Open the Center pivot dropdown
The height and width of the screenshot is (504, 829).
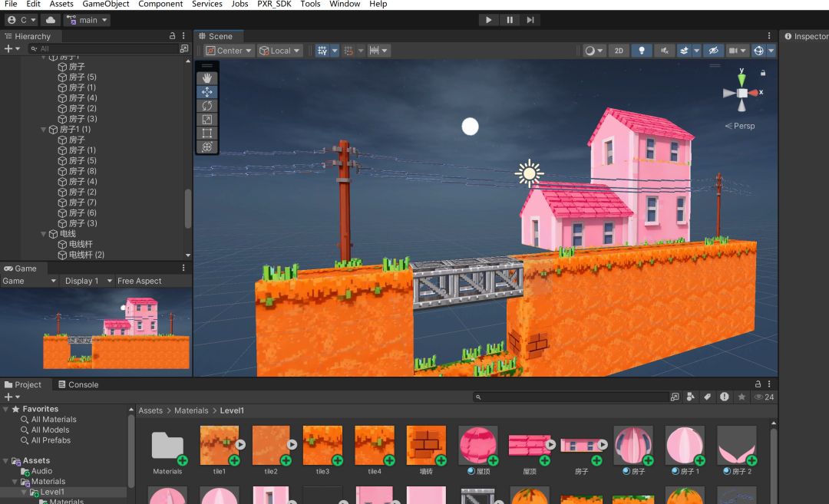tap(229, 51)
